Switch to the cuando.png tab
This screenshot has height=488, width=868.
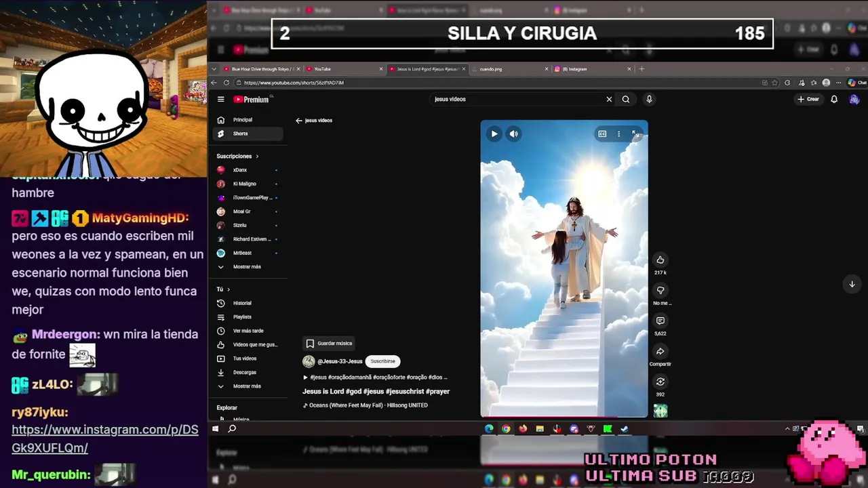click(x=509, y=69)
